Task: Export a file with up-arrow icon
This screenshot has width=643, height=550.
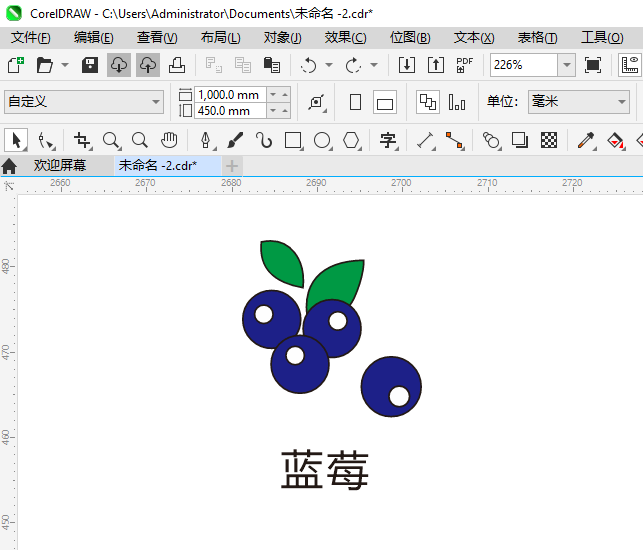Action: [x=436, y=65]
